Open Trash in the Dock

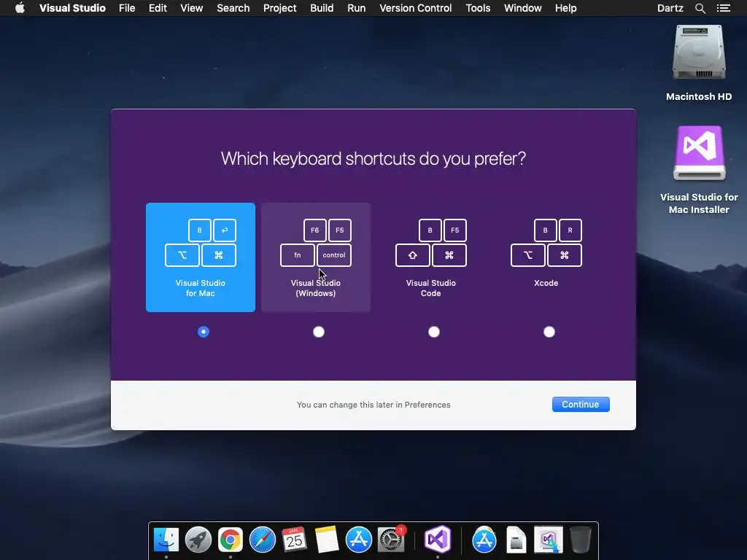coord(580,540)
